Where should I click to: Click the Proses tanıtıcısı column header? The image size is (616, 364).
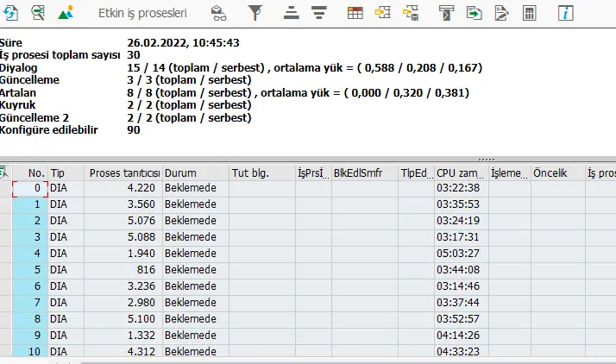124,173
